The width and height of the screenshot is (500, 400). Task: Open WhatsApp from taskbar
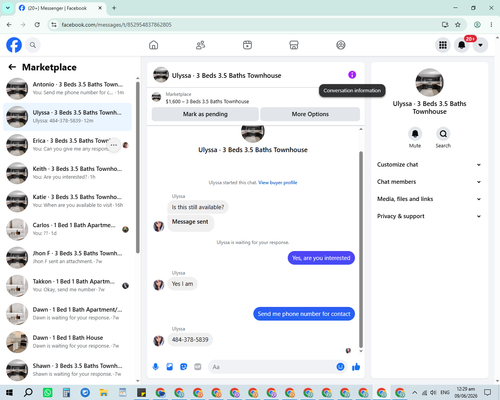[48, 392]
